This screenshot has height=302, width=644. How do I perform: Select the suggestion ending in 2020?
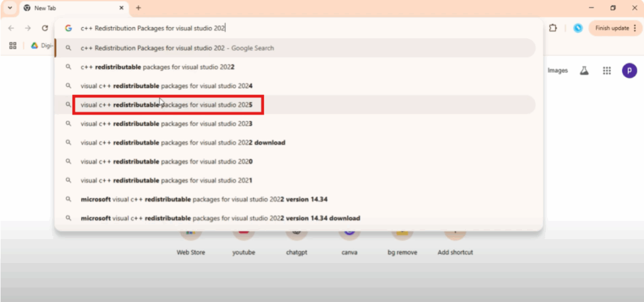(x=296, y=162)
